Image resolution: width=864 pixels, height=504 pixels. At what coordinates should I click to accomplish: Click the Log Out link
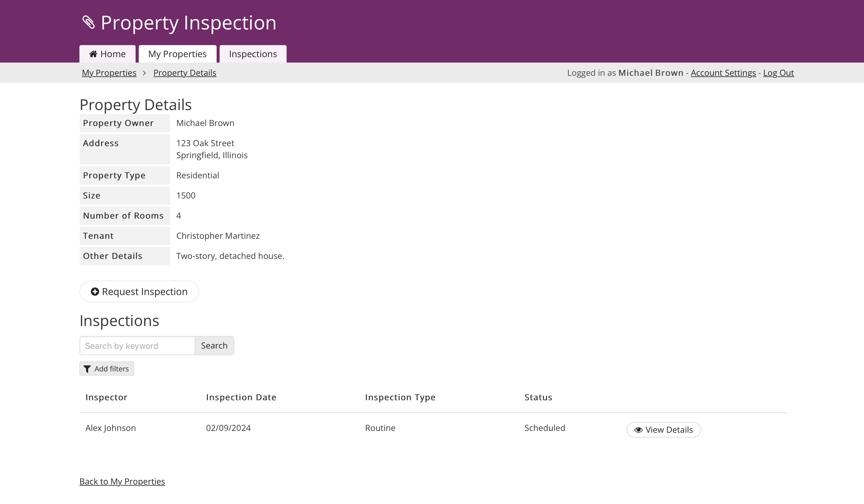pos(778,73)
